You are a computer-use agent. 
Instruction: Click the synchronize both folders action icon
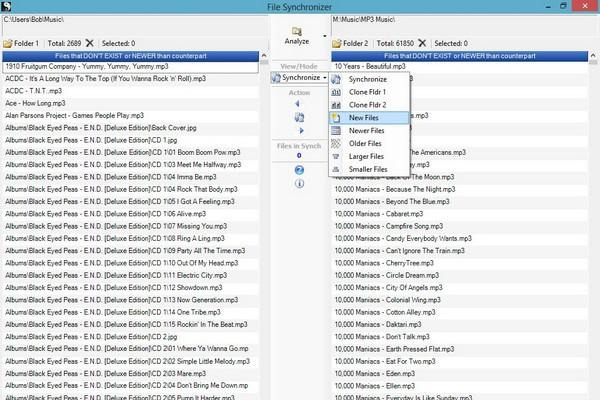point(299,117)
